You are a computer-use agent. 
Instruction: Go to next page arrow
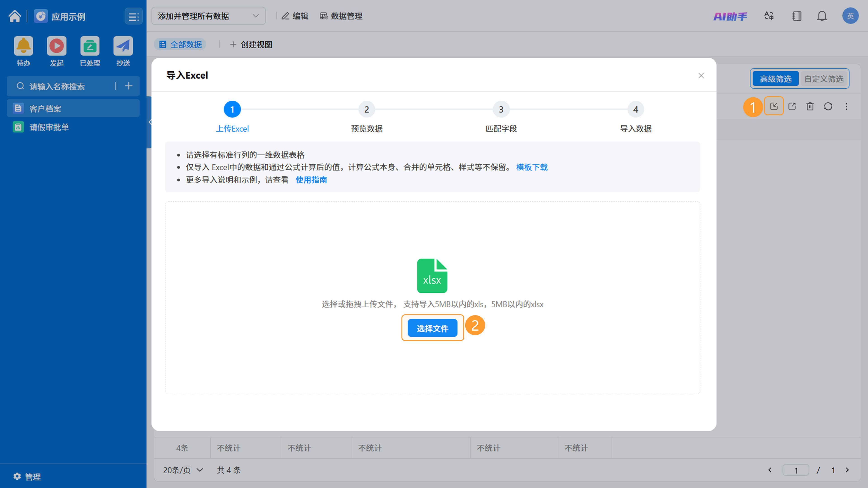pos(847,469)
